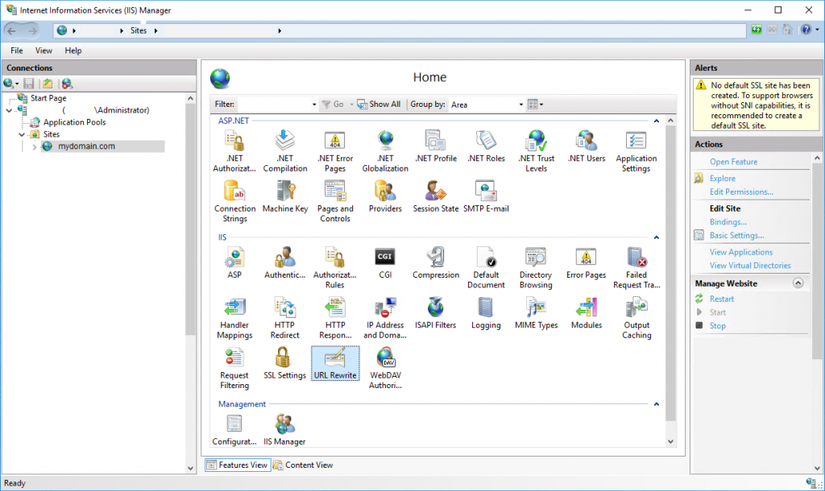This screenshot has width=825, height=491.
Task: Open Handler Mappings feature
Action: pyautogui.click(x=235, y=318)
